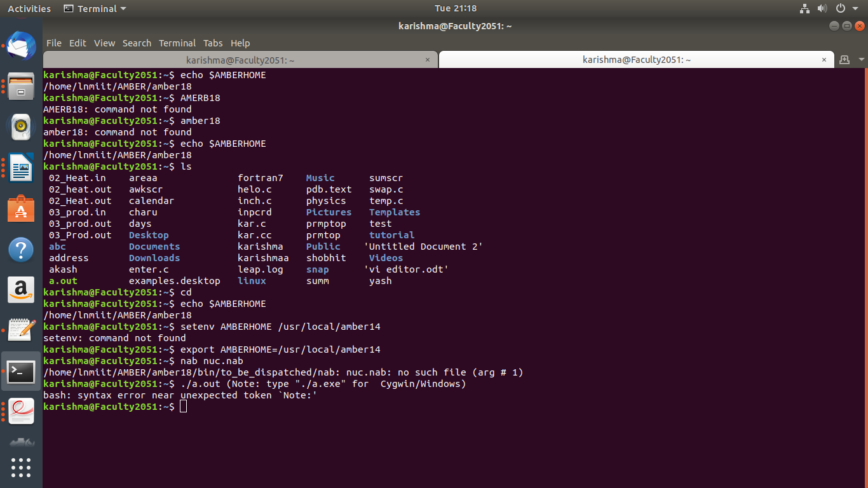Close the active second terminal tab
Viewport: 868px width, 488px height.
[824, 60]
